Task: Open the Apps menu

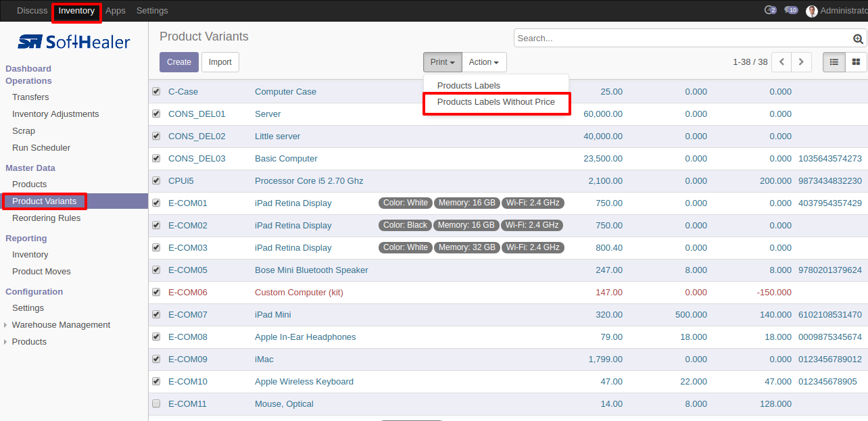Action: pyautogui.click(x=116, y=11)
